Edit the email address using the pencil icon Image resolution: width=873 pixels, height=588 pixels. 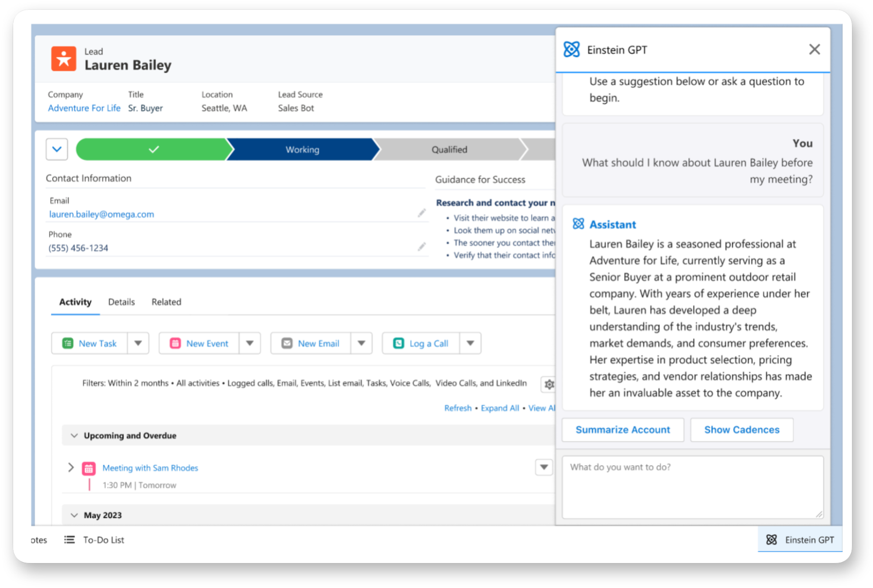(422, 213)
